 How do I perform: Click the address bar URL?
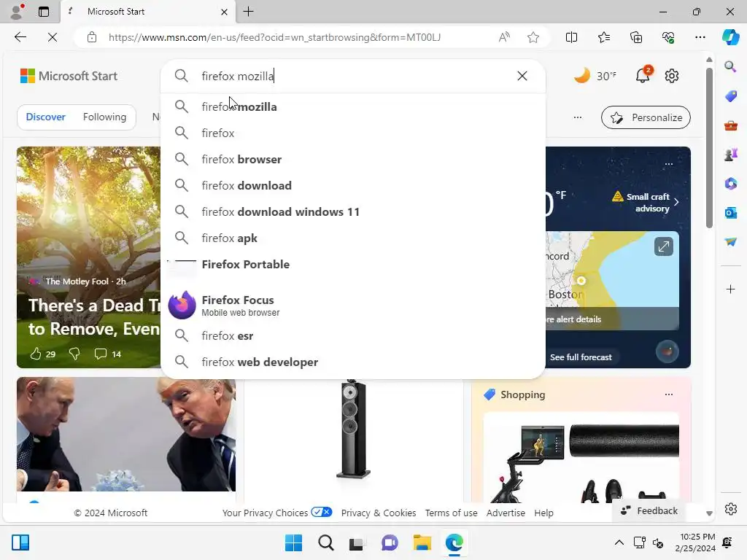(x=274, y=37)
